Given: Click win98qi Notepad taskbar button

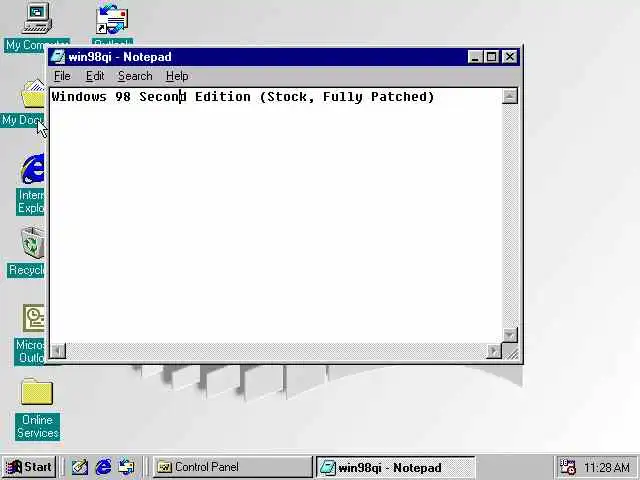Looking at the screenshot, I should coord(396,467).
